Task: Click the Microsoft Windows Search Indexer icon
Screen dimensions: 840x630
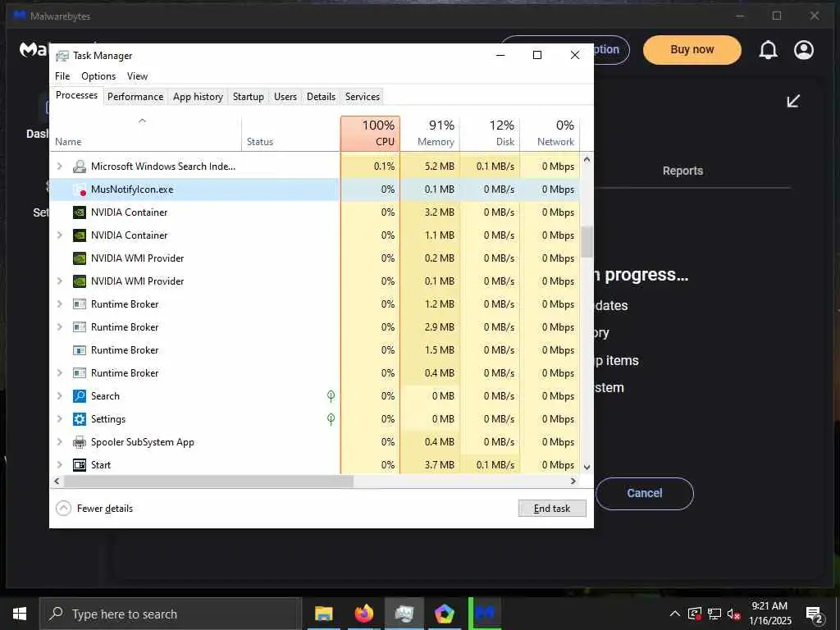Action: (x=80, y=167)
